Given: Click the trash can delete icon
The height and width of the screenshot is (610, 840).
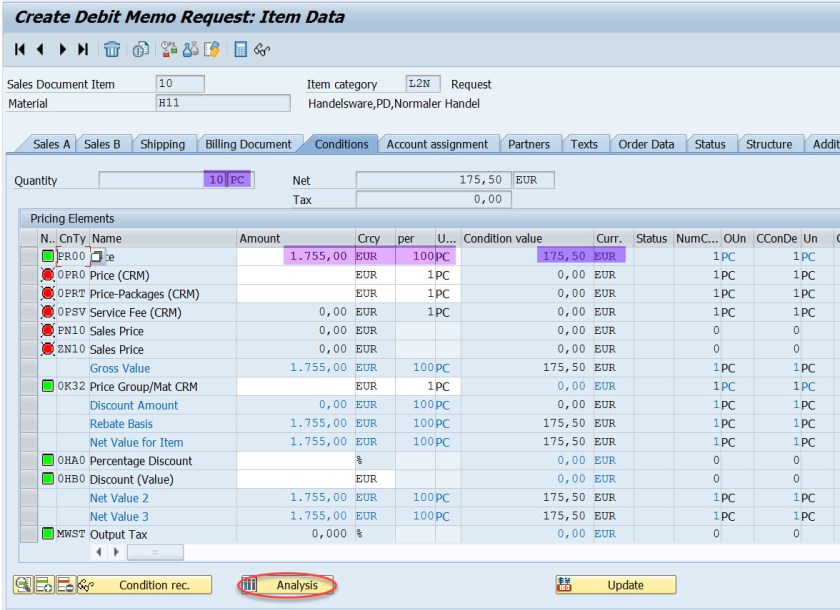Looking at the screenshot, I should (x=112, y=49).
